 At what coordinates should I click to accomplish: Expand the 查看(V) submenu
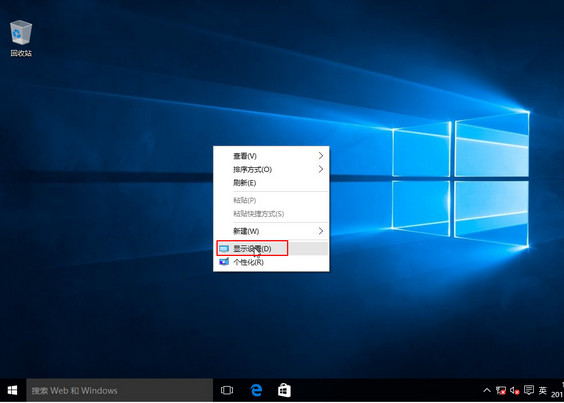point(271,156)
